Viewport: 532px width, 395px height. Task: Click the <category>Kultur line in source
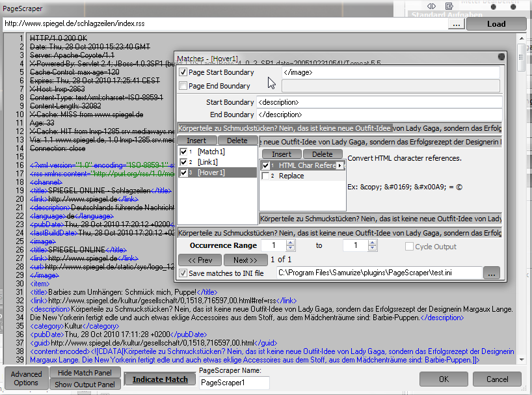click(74, 326)
